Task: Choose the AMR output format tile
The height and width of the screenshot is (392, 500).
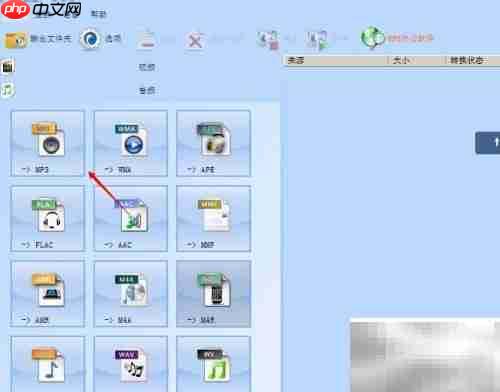Action: pyautogui.click(x=48, y=294)
